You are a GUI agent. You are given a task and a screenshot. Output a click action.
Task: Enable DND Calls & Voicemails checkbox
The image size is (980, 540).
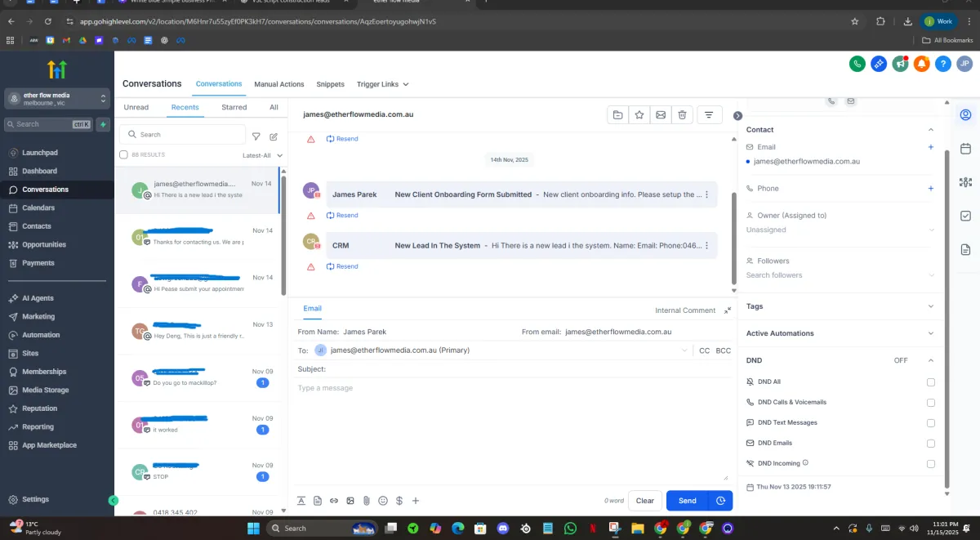pos(931,403)
